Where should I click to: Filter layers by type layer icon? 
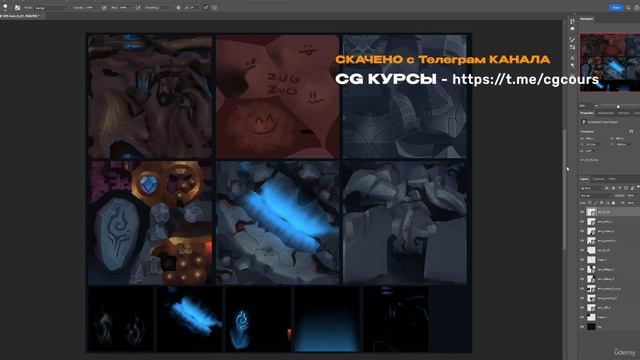[x=620, y=188]
